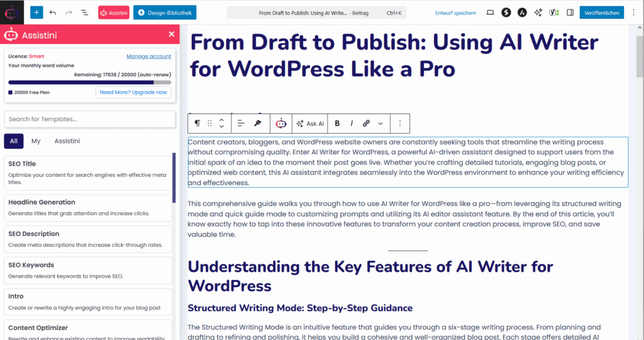Move the block up
Viewport: 644px width, 340px height.
[221, 120]
